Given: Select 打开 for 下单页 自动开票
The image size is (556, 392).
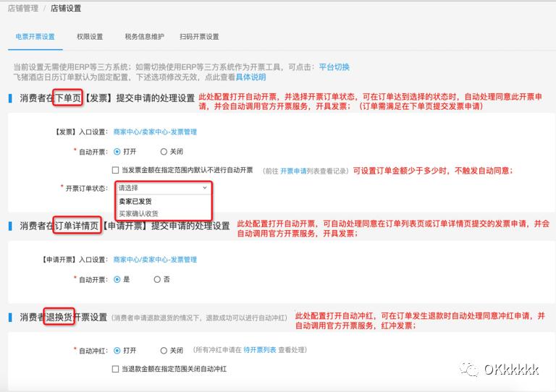Looking at the screenshot, I should click(x=117, y=152).
